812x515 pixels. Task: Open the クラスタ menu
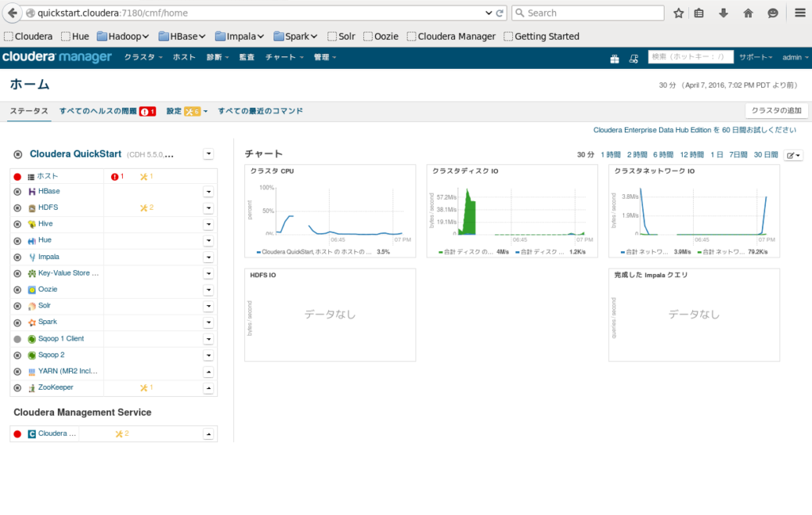point(143,58)
